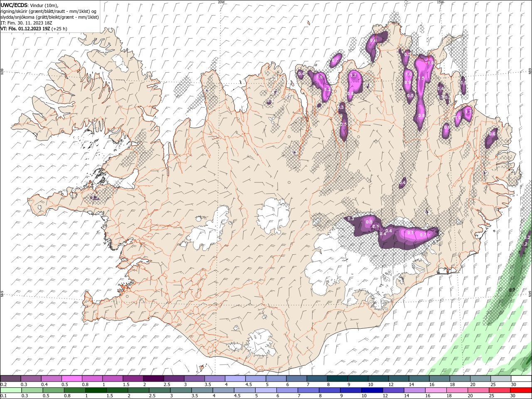Click the bright pink 0.5–0.8 snow swatch

coord(72,379)
